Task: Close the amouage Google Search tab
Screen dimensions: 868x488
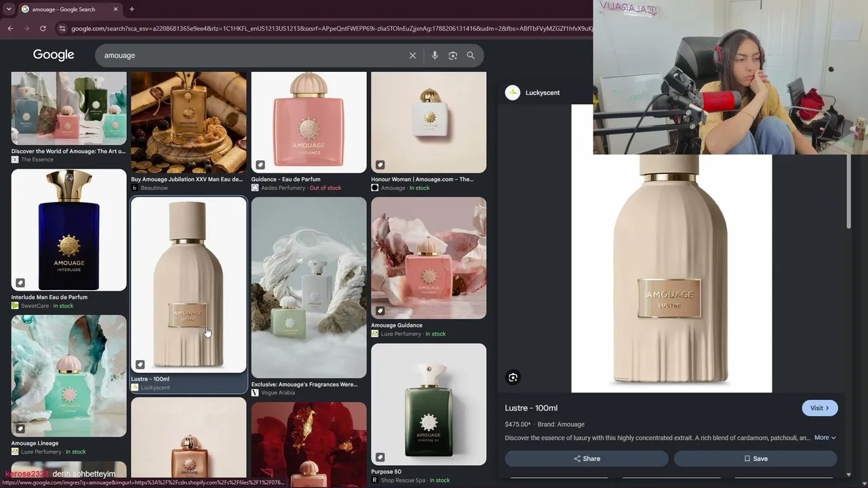Action: click(115, 9)
